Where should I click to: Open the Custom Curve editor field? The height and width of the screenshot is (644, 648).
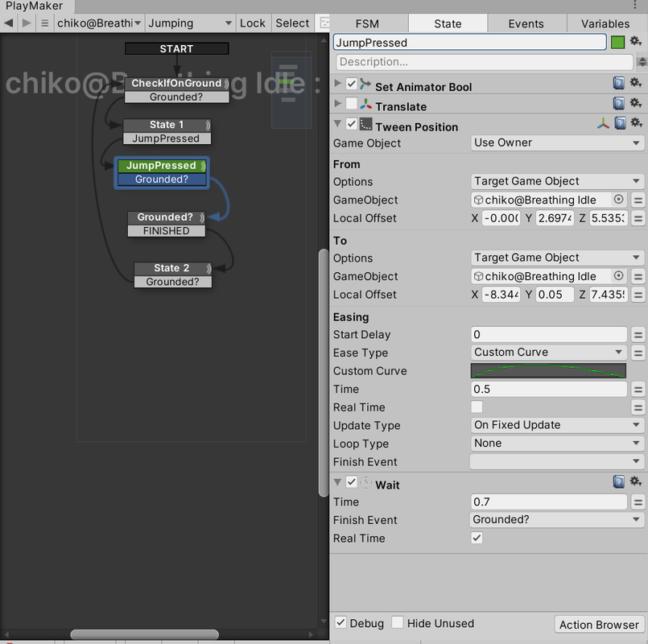(548, 371)
